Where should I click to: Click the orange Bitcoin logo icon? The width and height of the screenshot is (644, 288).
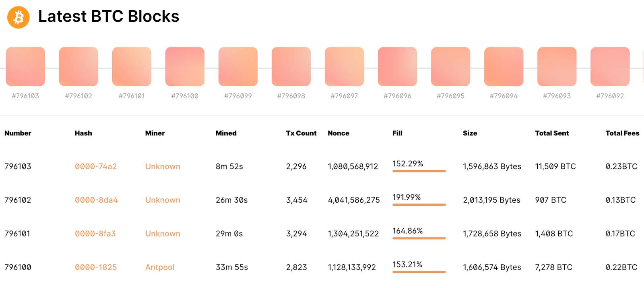click(x=19, y=17)
